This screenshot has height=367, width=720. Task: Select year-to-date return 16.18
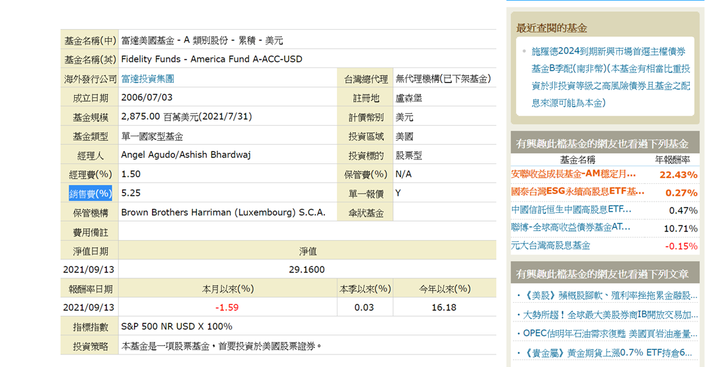pyautogui.click(x=444, y=307)
